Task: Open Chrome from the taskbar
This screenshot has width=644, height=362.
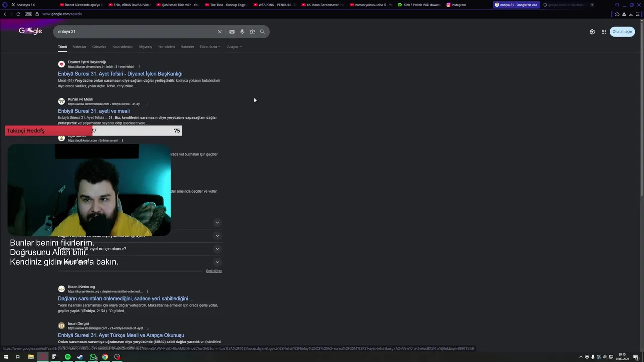Action: pyautogui.click(x=105, y=357)
